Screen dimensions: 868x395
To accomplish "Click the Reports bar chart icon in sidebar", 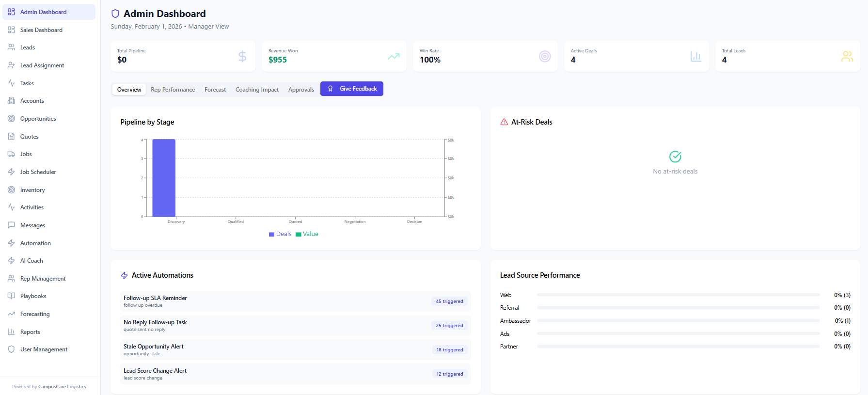I will (x=11, y=332).
